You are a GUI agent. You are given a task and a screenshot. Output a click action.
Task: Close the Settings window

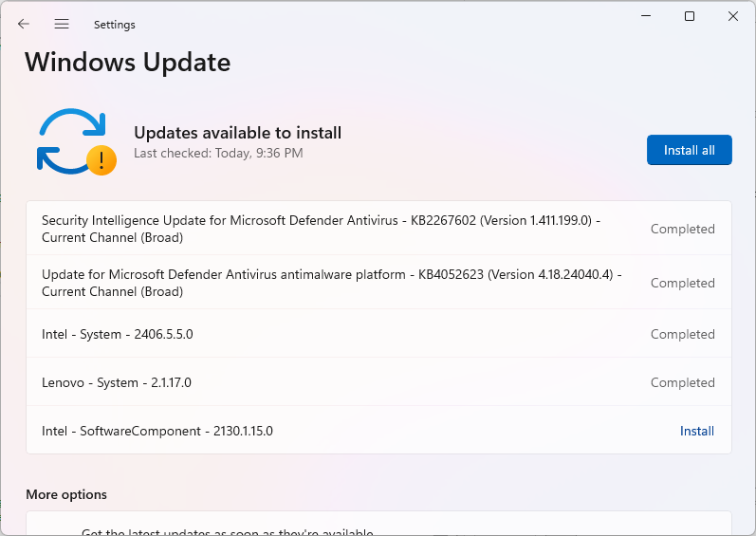tap(733, 16)
